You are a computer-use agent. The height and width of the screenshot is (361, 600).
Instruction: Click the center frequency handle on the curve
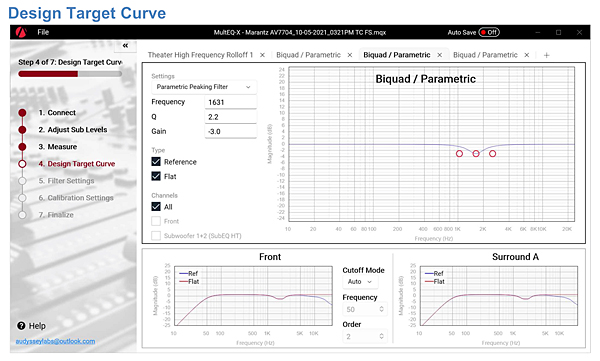[x=476, y=154]
